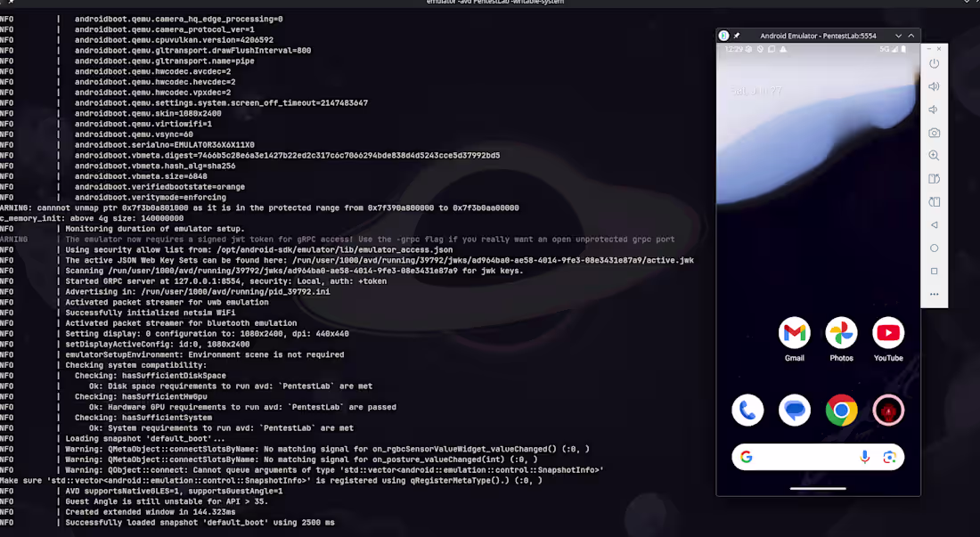
Task: Click the 'Monitoring duration of emulator setup' line
Action: click(x=155, y=229)
